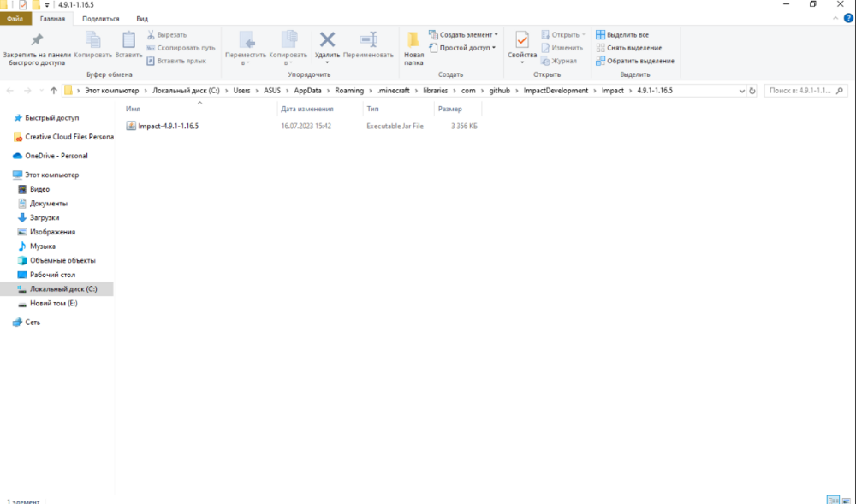Click Выделить все
This screenshot has height=504, width=856.
tap(622, 34)
